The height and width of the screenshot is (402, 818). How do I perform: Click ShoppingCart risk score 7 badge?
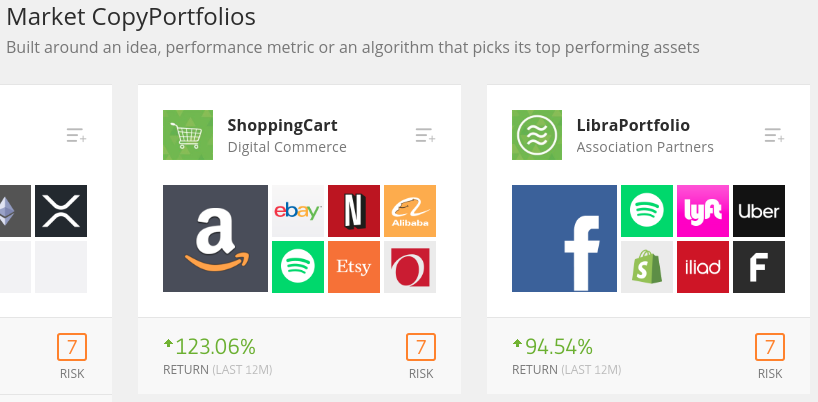click(x=421, y=347)
